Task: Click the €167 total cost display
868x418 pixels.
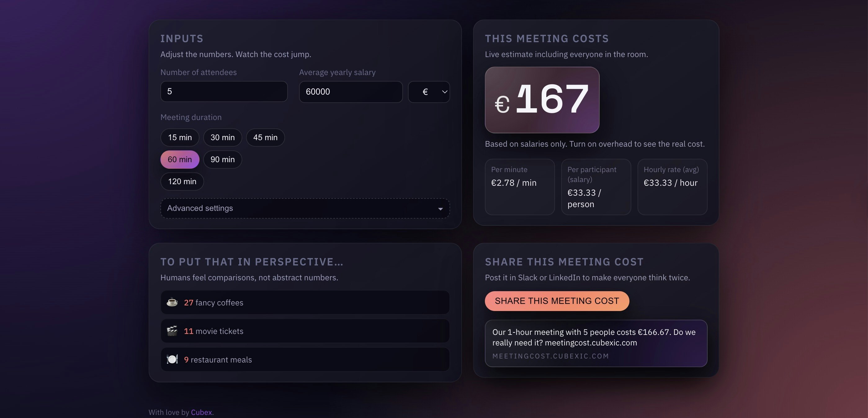Action: pos(542,100)
